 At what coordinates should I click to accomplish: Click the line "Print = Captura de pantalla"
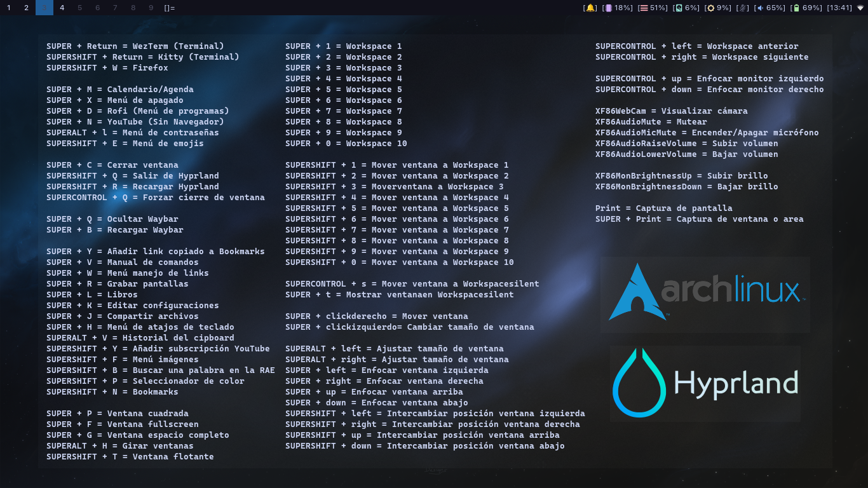click(x=664, y=208)
